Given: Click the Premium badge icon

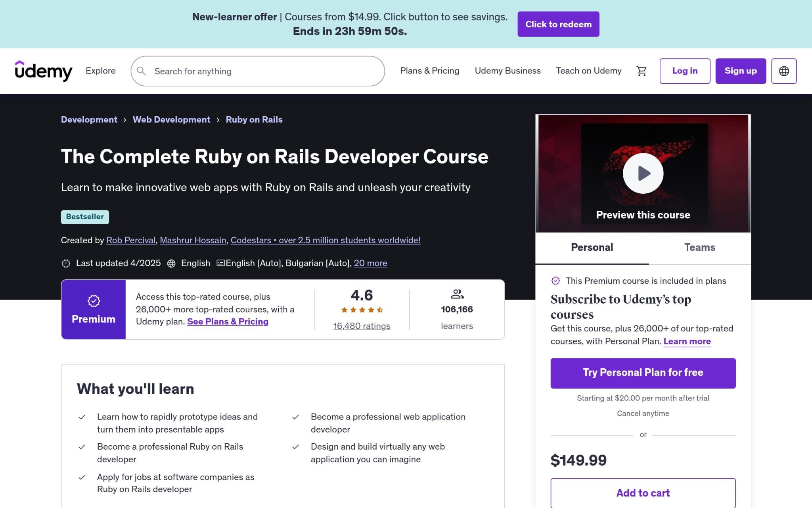Looking at the screenshot, I should click(94, 301).
